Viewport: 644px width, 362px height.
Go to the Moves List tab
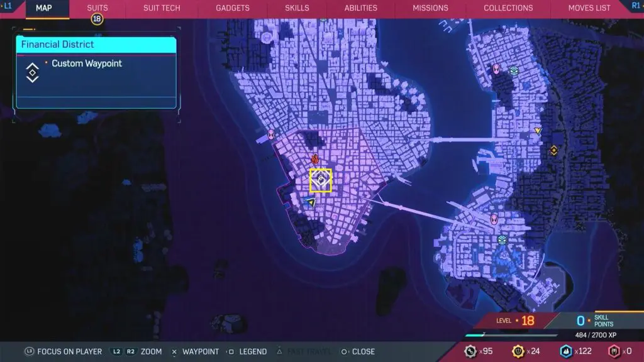tap(589, 8)
